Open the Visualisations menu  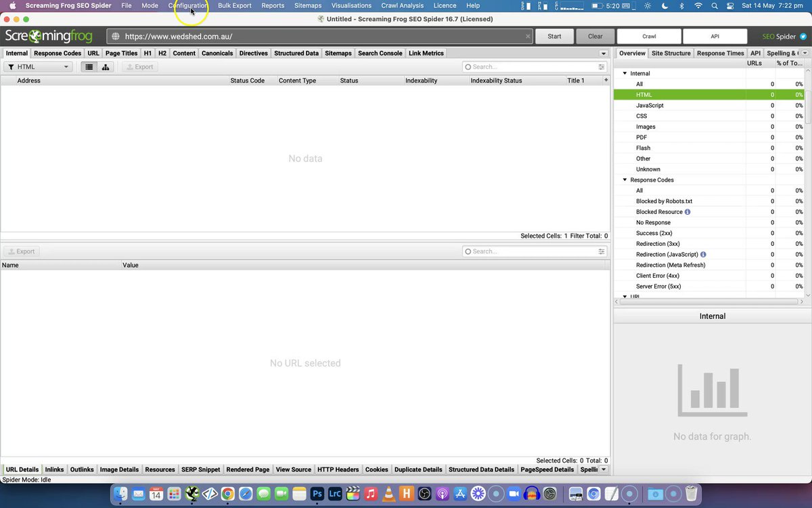click(x=351, y=5)
